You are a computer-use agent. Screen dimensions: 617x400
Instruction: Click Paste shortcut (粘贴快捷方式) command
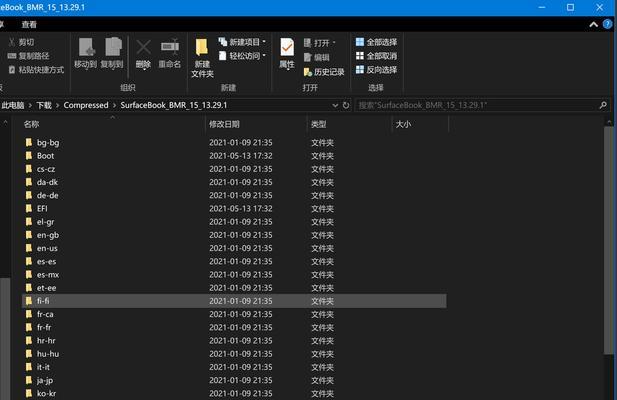click(x=36, y=70)
